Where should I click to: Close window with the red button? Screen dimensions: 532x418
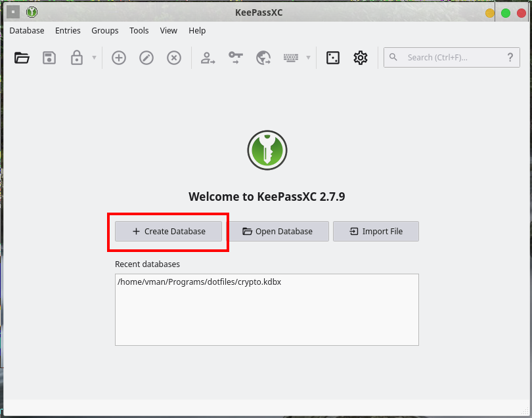click(x=521, y=13)
